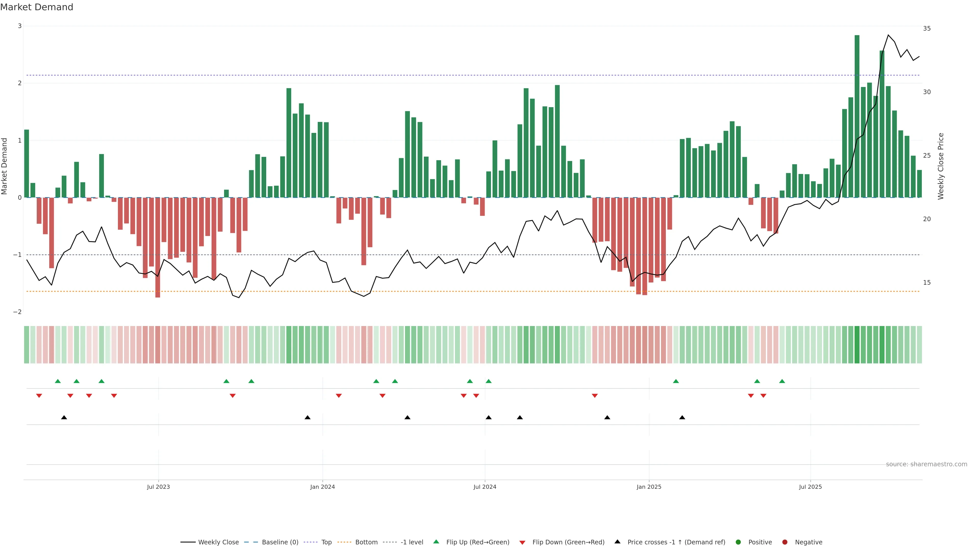Click the green Flip Up triangle in legend
Viewport: 980px width, 551px height.
pyautogui.click(x=436, y=542)
